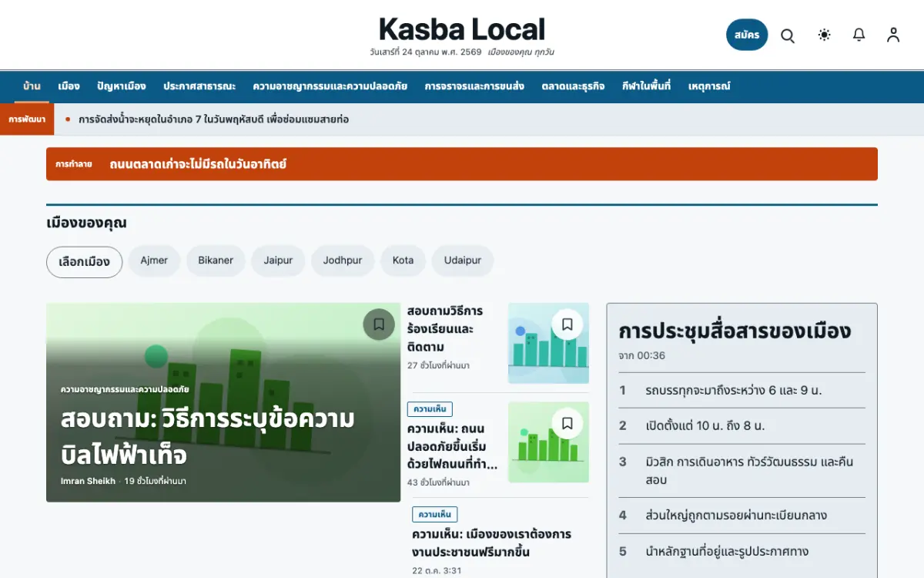Bookmark the complaint tracking article thumbnail
The width and height of the screenshot is (924, 578).
click(x=567, y=324)
